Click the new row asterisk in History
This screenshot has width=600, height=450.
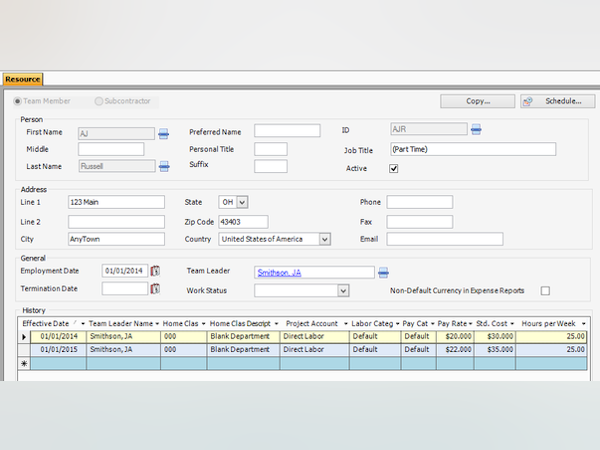[24, 363]
